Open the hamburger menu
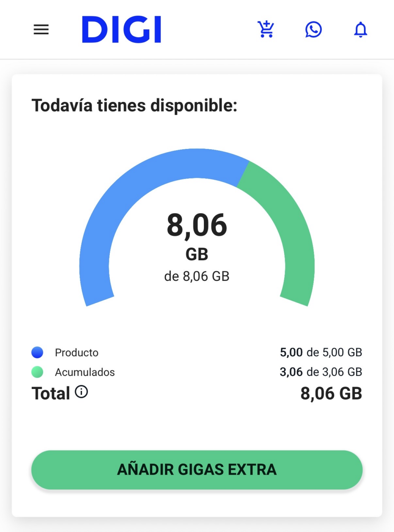The image size is (394, 532). click(41, 30)
